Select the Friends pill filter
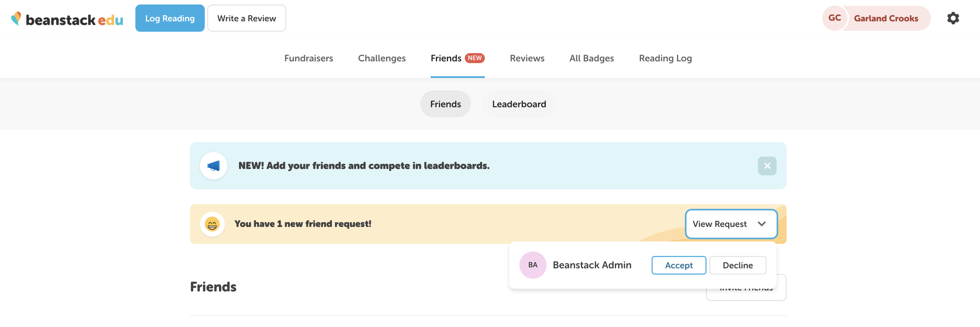The width and height of the screenshot is (980, 327). click(x=445, y=104)
